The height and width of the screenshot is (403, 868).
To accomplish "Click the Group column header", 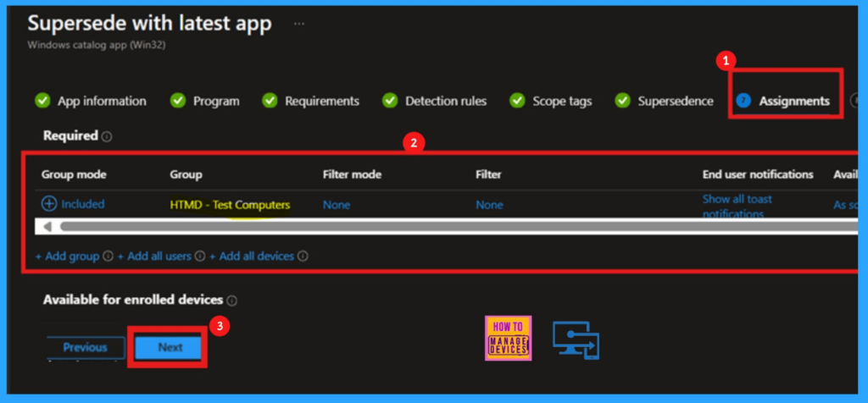I will (186, 174).
